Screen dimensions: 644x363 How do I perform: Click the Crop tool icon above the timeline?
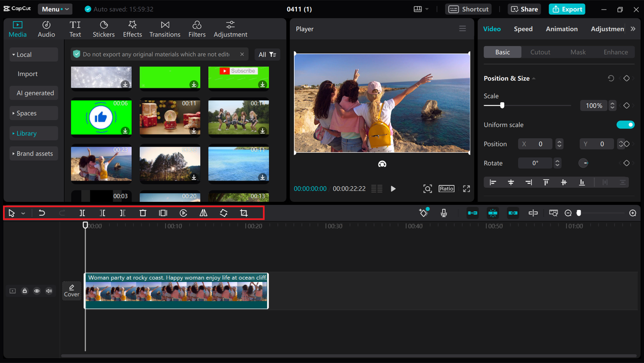[244, 213]
